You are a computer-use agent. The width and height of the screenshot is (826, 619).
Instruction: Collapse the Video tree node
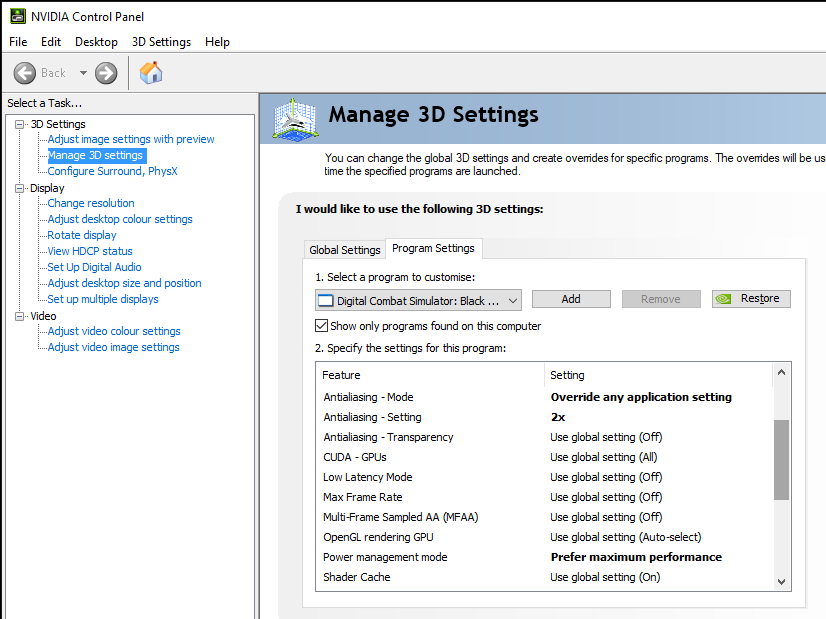pos(19,316)
